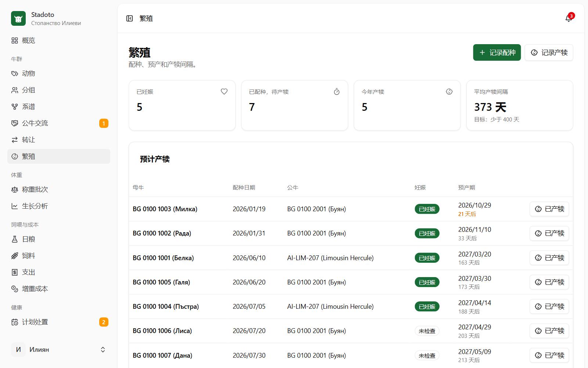This screenshot has height=368, width=588.
Task: Click baby icon on 今年产犊 card
Action: (449, 92)
